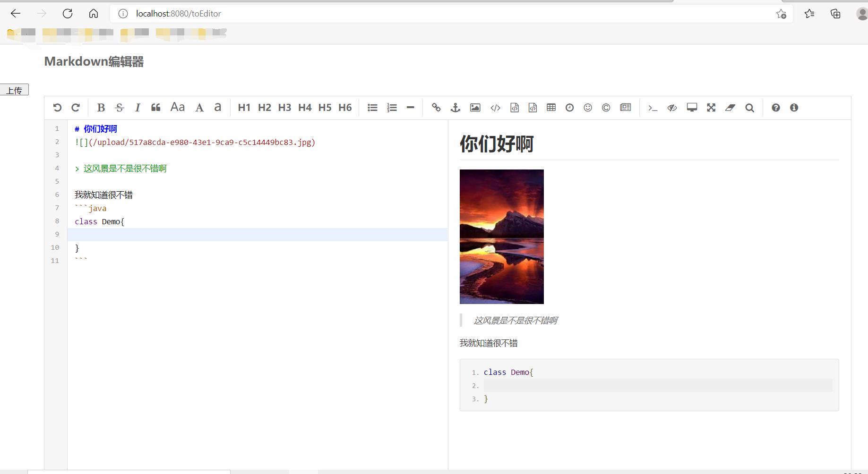Click the '```java' code fence line

90,208
